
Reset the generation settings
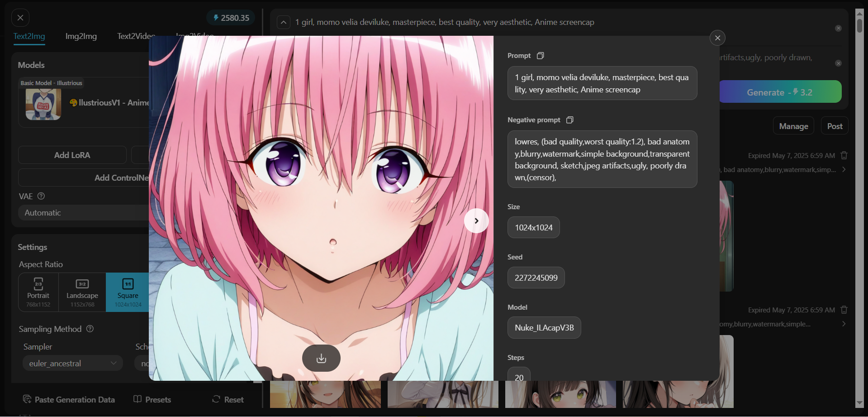click(228, 399)
